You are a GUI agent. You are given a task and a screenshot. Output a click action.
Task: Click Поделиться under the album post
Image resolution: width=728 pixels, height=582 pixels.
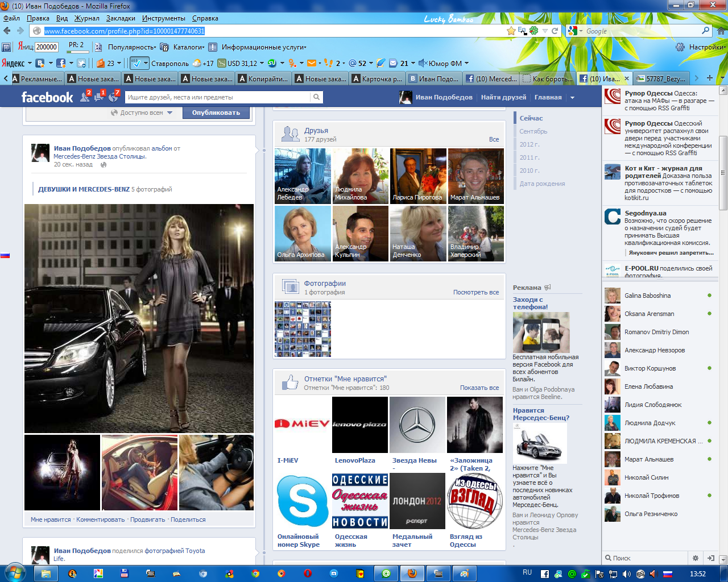pyautogui.click(x=188, y=519)
